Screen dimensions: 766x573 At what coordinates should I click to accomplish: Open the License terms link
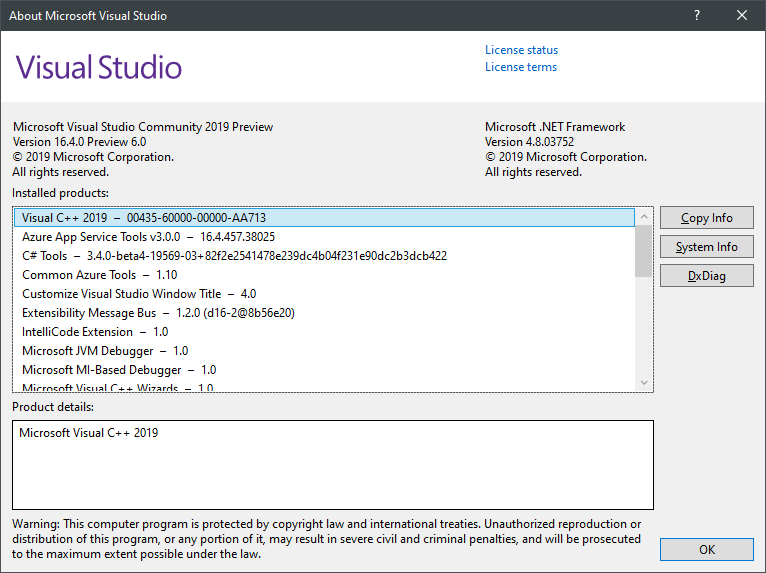click(521, 67)
